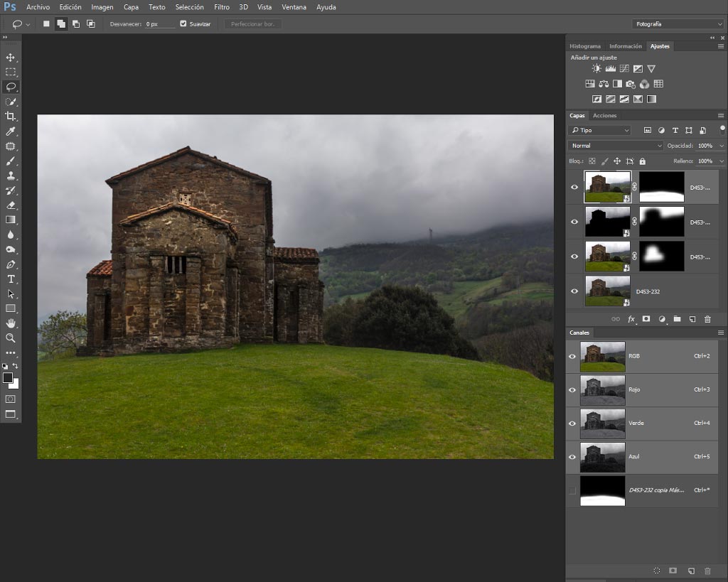Open the Fotografía workspace dropdown

(678, 24)
